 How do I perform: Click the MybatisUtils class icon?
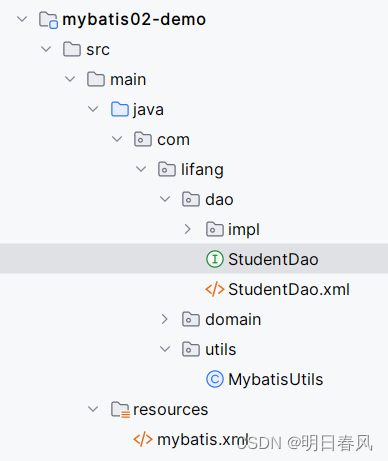click(x=215, y=379)
